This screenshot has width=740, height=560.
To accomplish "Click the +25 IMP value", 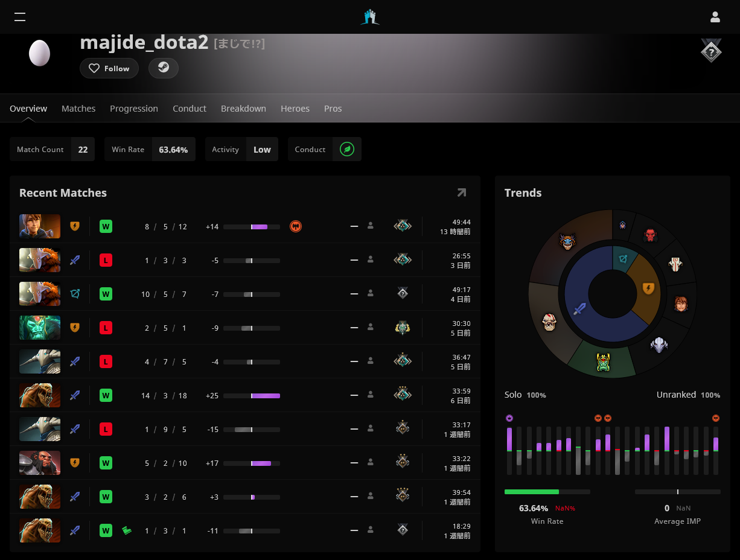I will (x=212, y=396).
